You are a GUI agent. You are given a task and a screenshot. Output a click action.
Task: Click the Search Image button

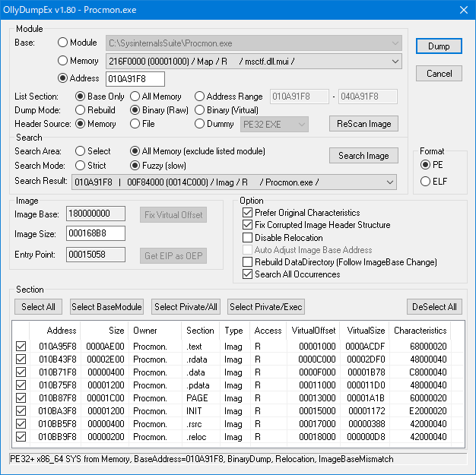pyautogui.click(x=363, y=156)
